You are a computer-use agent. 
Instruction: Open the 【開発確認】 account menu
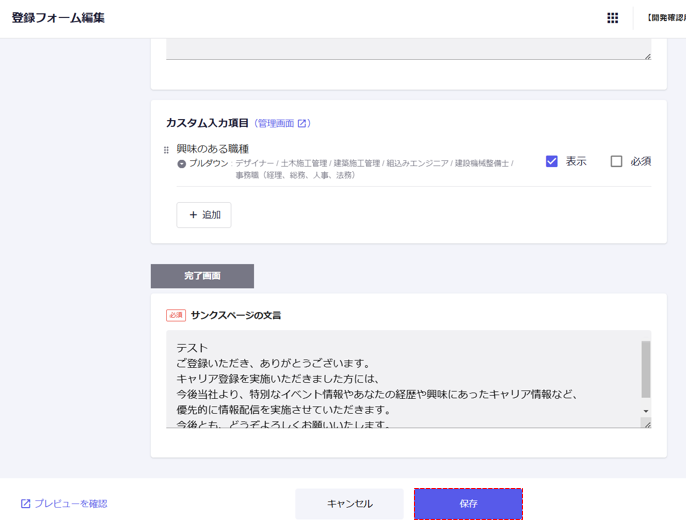[664, 18]
